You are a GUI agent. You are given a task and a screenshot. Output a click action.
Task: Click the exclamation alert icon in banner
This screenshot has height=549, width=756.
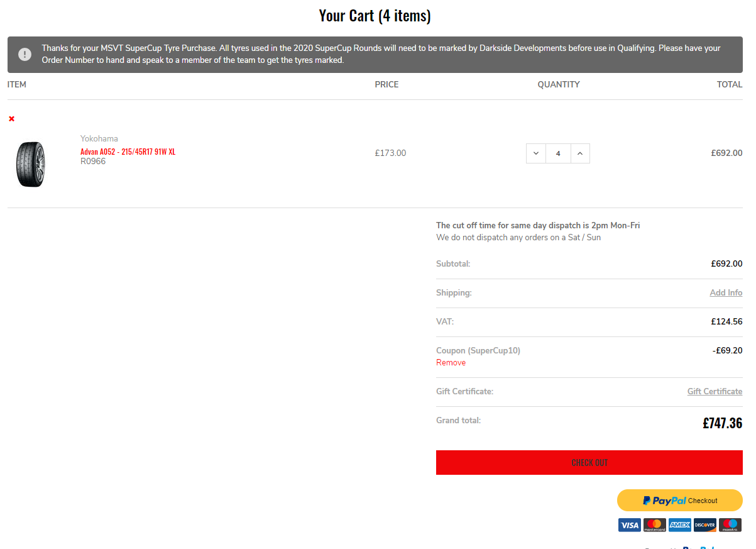click(25, 54)
